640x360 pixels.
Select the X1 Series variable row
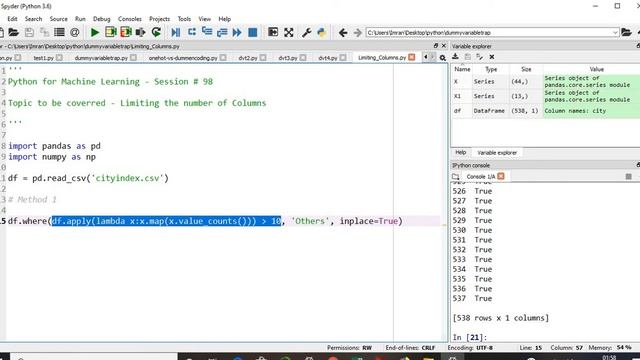tap(545, 96)
